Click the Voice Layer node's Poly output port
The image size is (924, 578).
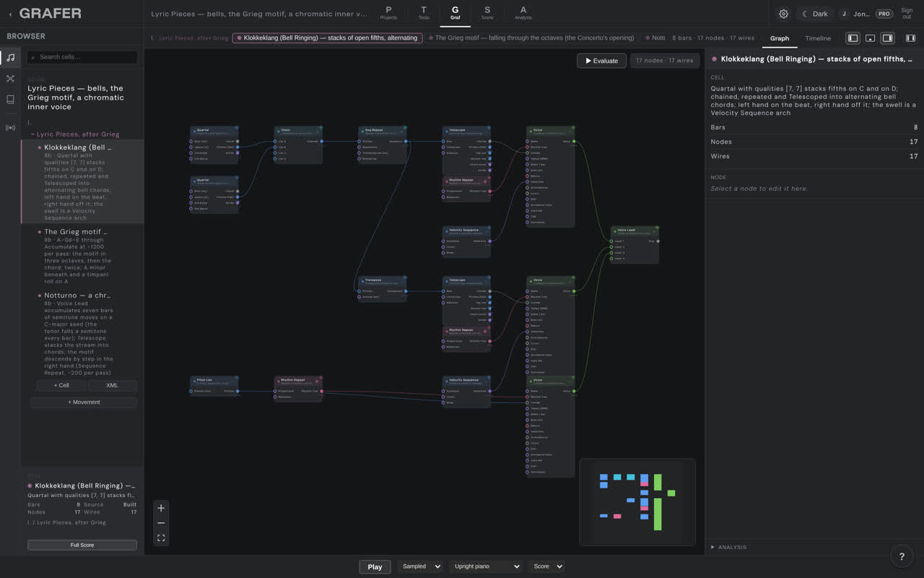coord(658,241)
